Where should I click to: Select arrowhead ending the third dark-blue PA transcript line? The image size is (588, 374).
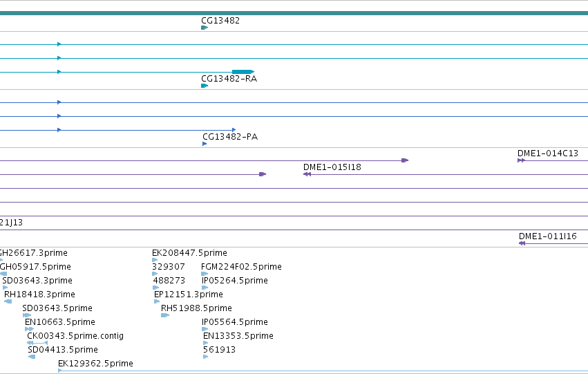coord(234,130)
